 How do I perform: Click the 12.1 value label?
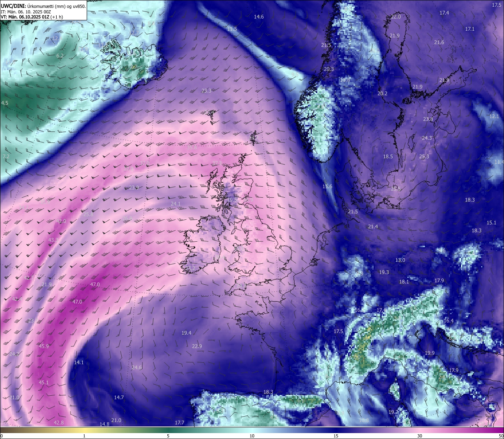(494, 117)
